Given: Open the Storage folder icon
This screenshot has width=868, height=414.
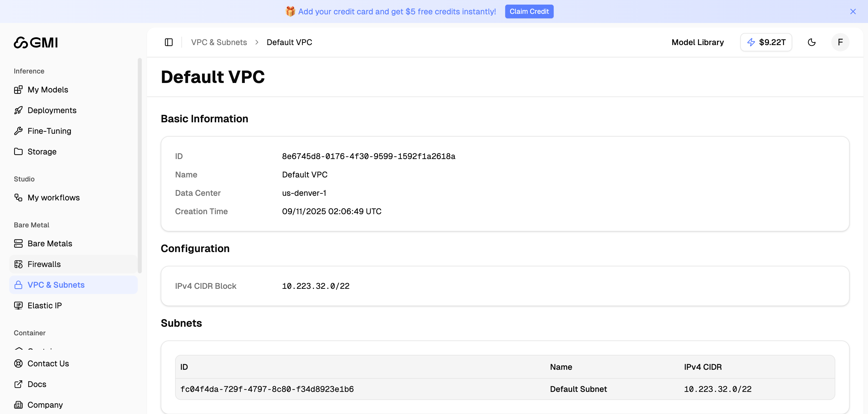Looking at the screenshot, I should [19, 151].
